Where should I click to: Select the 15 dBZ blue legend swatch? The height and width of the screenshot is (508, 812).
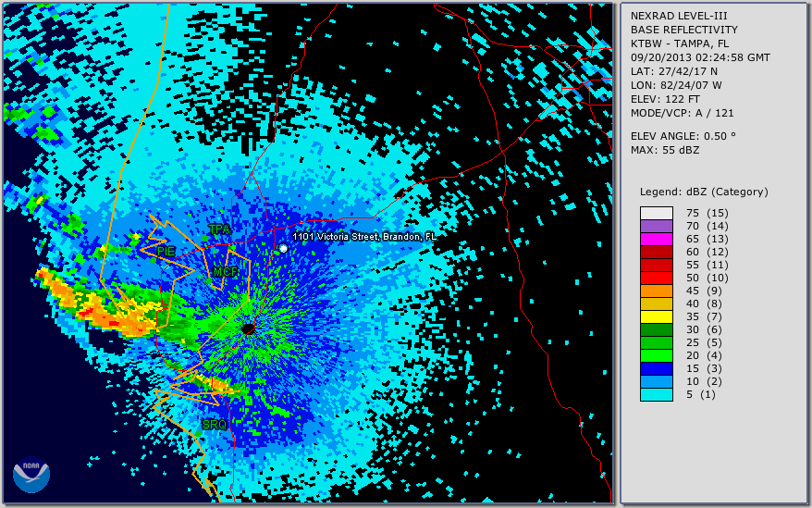point(656,368)
